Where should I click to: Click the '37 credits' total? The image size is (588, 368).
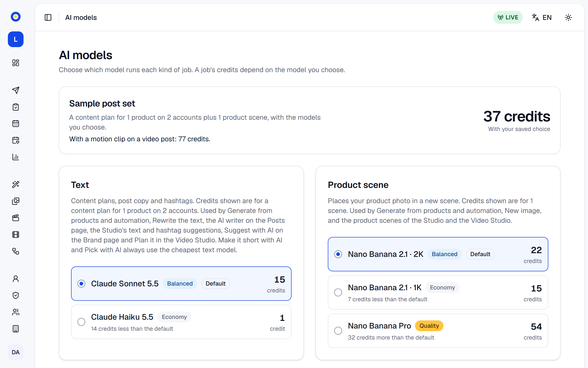coord(517,116)
